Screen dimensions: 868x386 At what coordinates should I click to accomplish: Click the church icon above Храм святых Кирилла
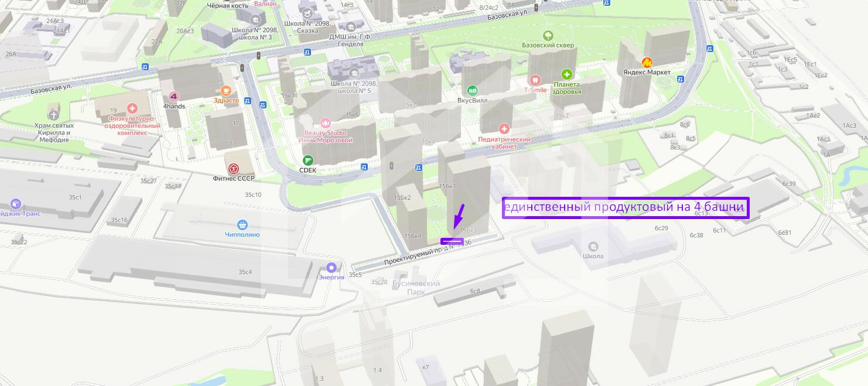coord(54,115)
